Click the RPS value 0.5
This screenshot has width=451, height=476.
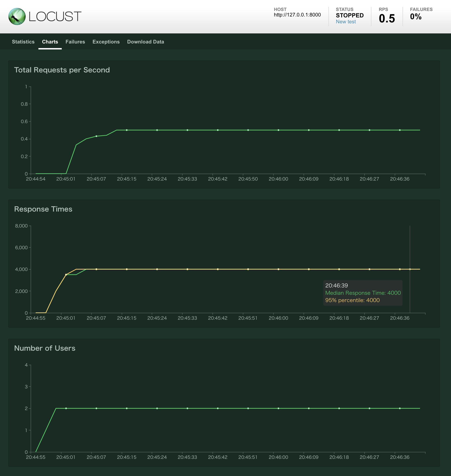point(387,18)
